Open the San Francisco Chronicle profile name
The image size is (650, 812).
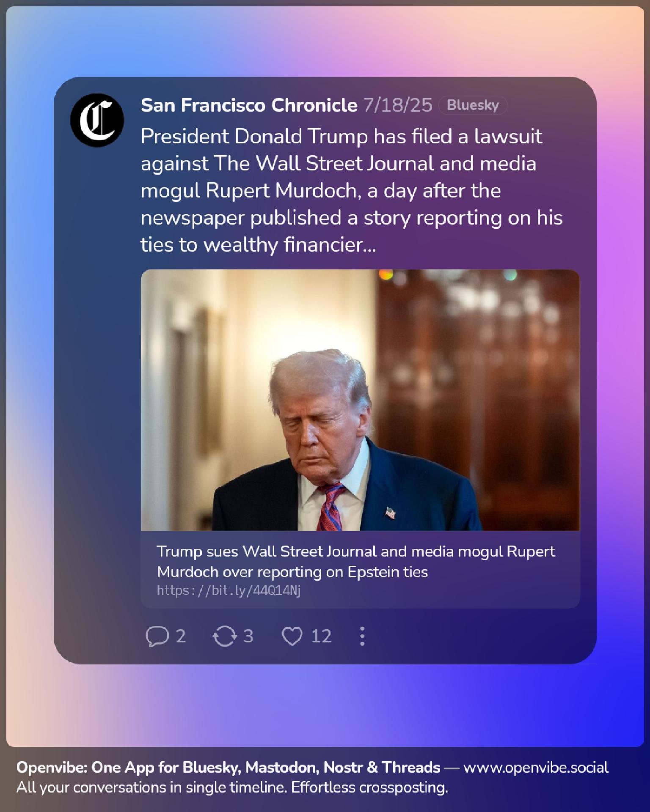[249, 105]
